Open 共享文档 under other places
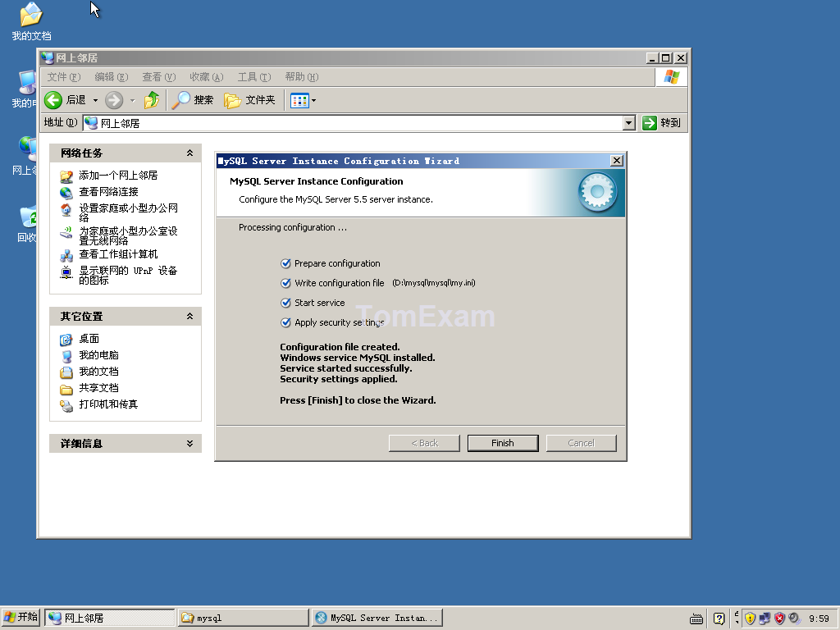The image size is (840, 630). [x=98, y=388]
